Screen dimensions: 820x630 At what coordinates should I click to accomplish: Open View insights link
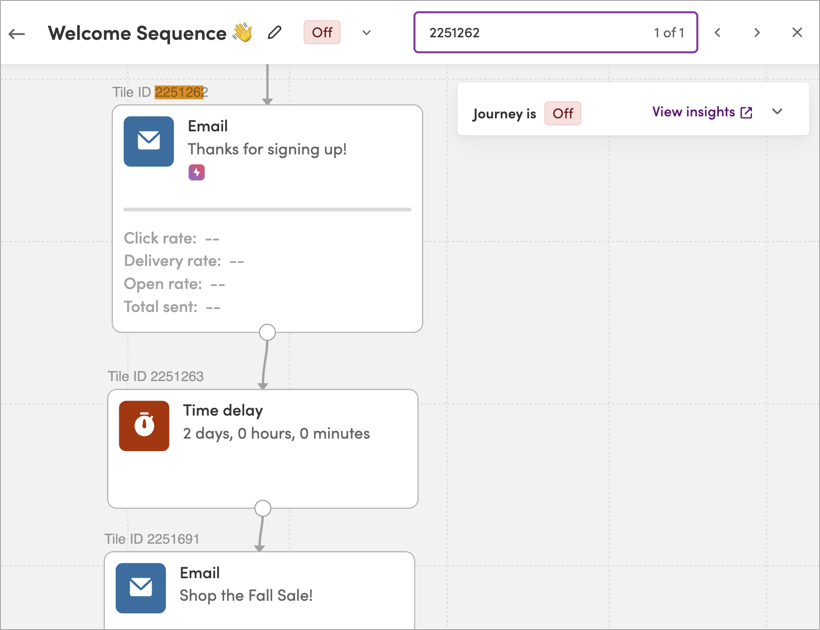click(x=702, y=112)
